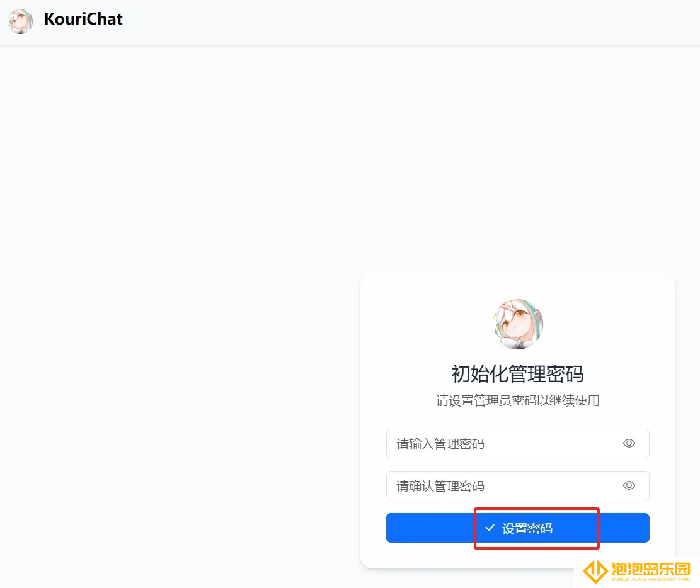Click the 泡泡岛乐园 watermark text
This screenshot has height=588, width=700.
pyautogui.click(x=650, y=569)
